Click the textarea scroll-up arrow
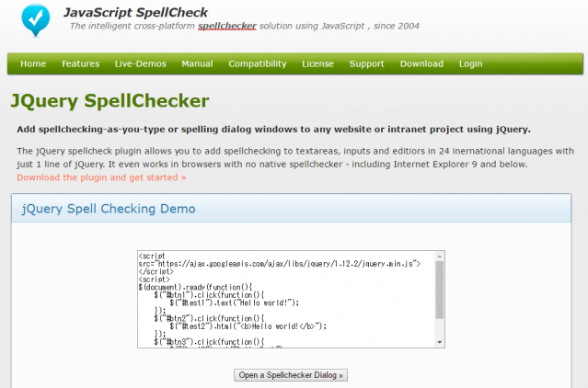This screenshot has height=388, width=588. (x=440, y=257)
